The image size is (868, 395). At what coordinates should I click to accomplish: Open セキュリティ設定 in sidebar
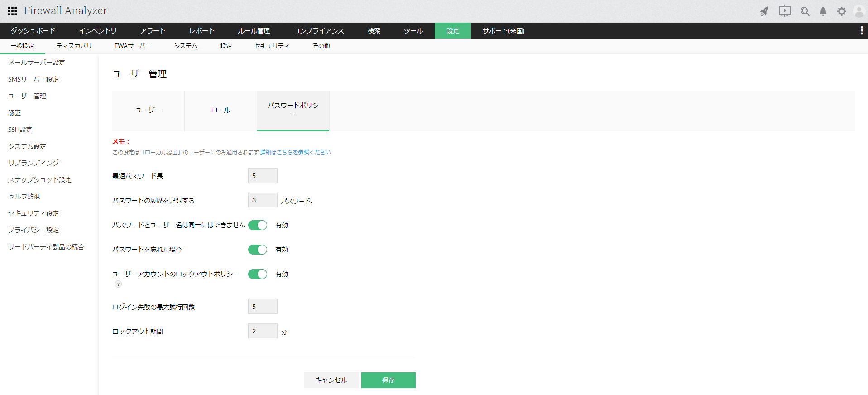pyautogui.click(x=34, y=213)
